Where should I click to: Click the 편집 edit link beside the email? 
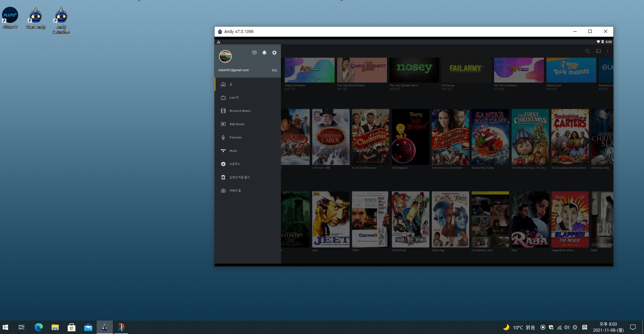[x=274, y=70]
